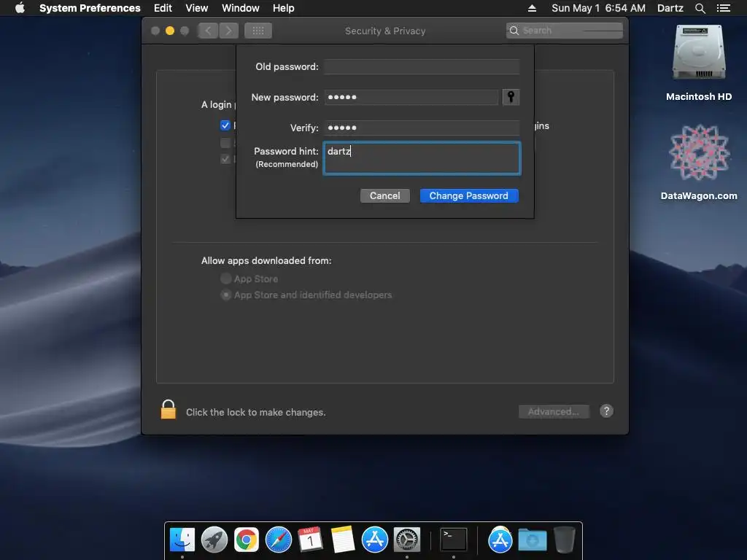Open the Dartz user menu

coord(670,8)
